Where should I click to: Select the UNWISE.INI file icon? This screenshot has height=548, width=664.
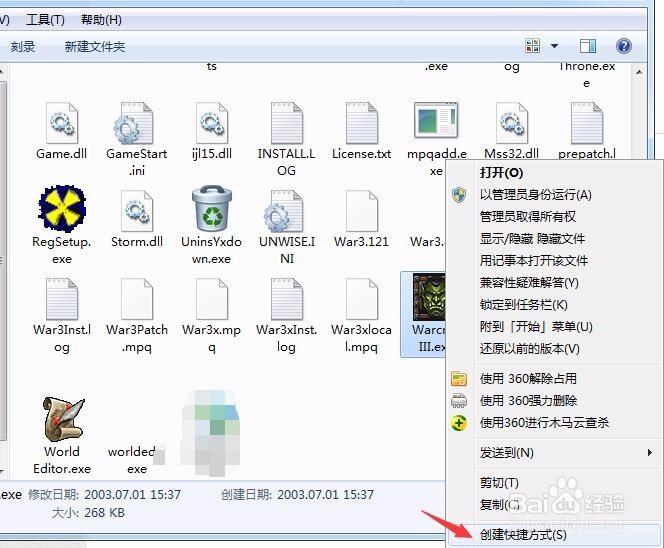pos(284,211)
